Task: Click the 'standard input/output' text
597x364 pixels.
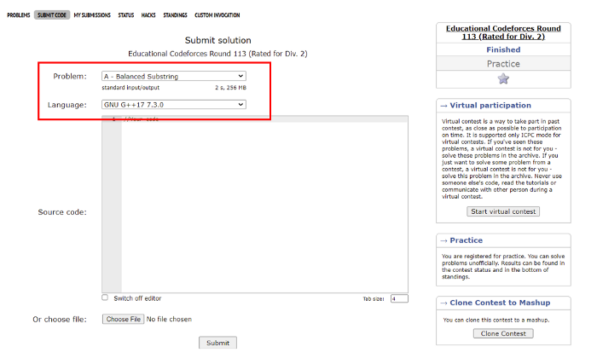Action: (x=130, y=88)
